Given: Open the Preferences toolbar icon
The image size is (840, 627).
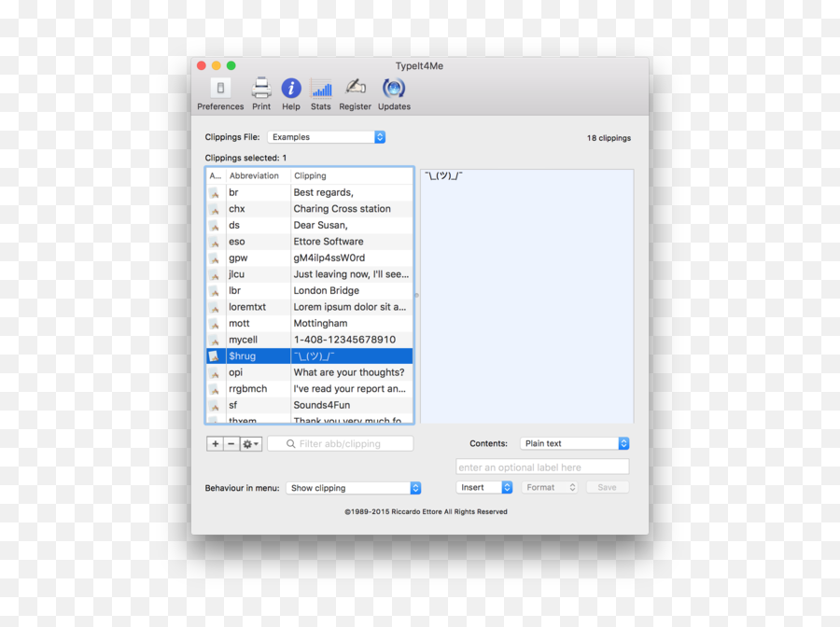Looking at the screenshot, I should (x=220, y=89).
